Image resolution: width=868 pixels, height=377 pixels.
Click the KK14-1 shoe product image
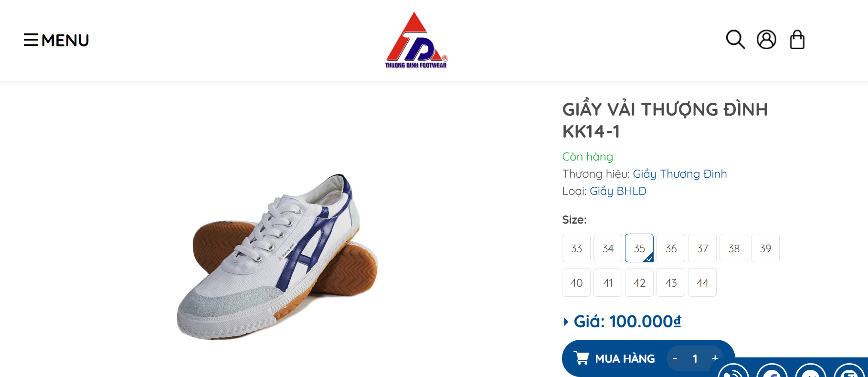pyautogui.click(x=277, y=257)
